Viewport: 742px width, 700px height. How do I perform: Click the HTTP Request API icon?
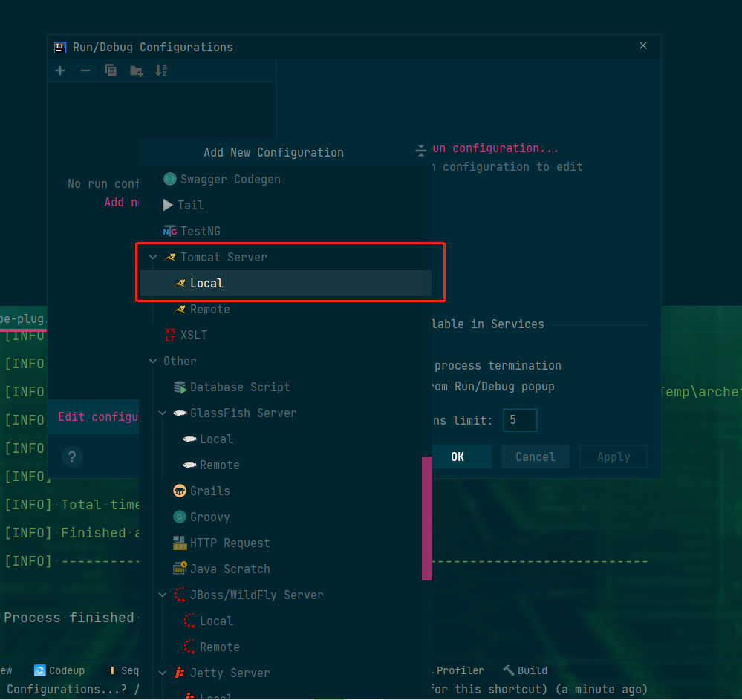[180, 543]
